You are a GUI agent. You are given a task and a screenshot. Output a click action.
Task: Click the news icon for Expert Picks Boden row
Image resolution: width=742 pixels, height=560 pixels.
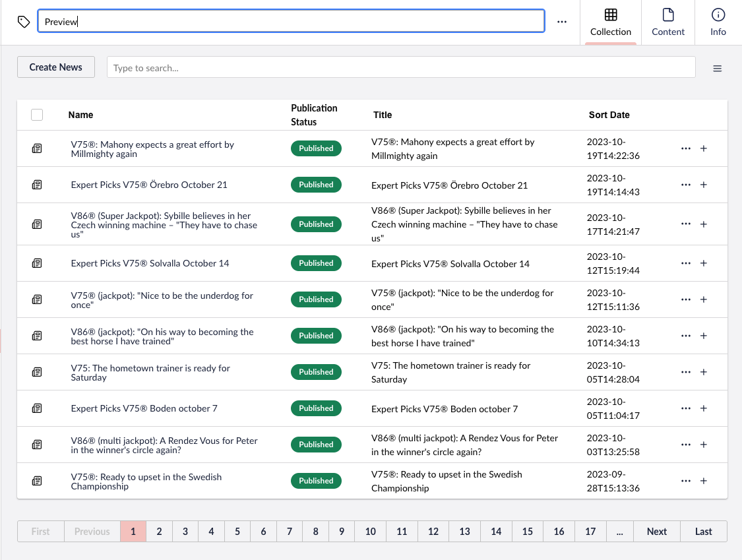(37, 408)
